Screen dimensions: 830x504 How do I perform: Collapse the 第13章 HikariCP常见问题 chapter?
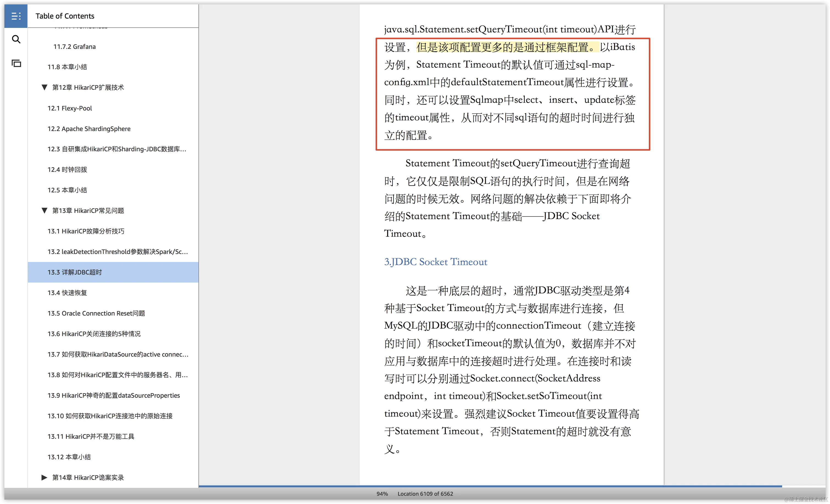tap(44, 211)
